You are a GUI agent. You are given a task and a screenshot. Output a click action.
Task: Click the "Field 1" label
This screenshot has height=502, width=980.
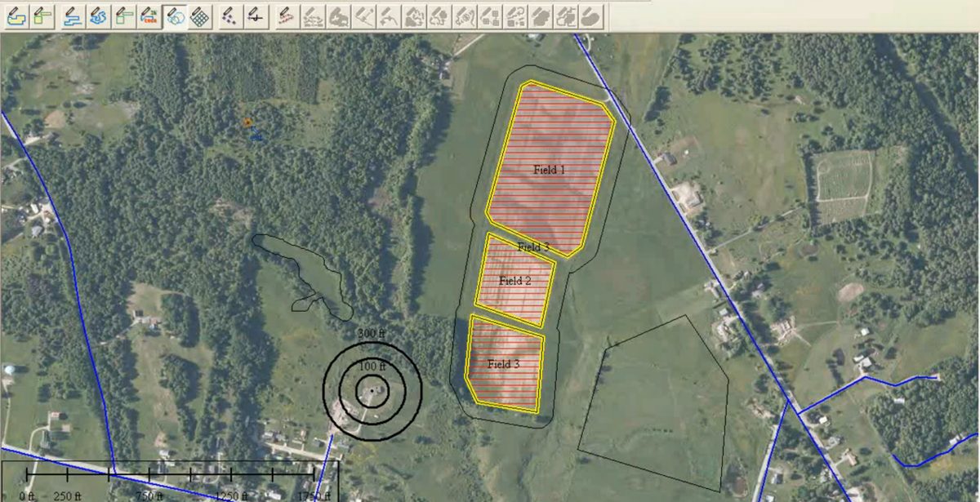tap(550, 171)
